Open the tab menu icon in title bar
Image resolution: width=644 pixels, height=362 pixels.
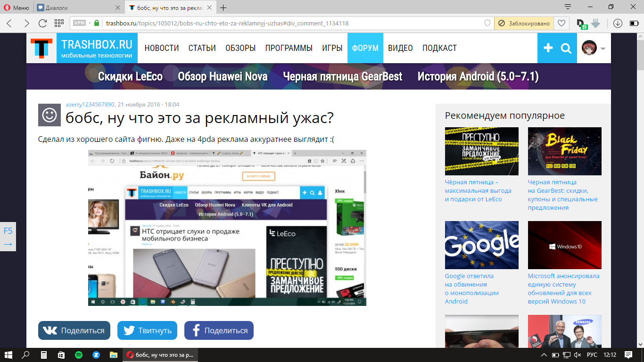pos(568,7)
